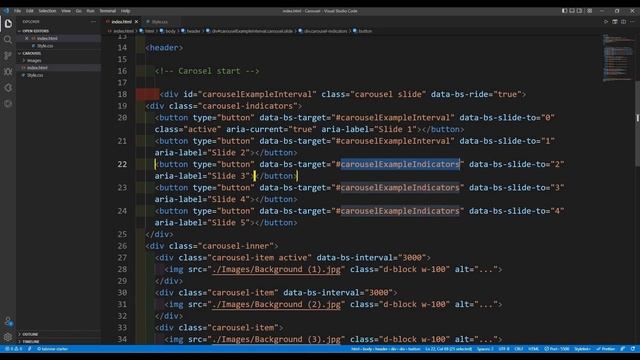640x360 pixels.
Task: Close index.html in Open Editors list
Action: [27, 38]
